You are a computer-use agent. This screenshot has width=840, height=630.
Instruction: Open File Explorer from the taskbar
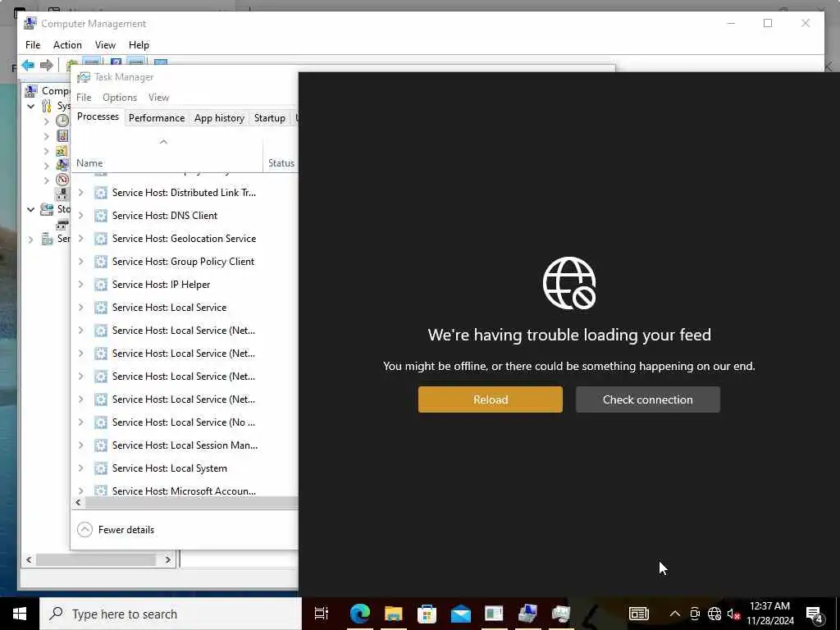(x=393, y=614)
